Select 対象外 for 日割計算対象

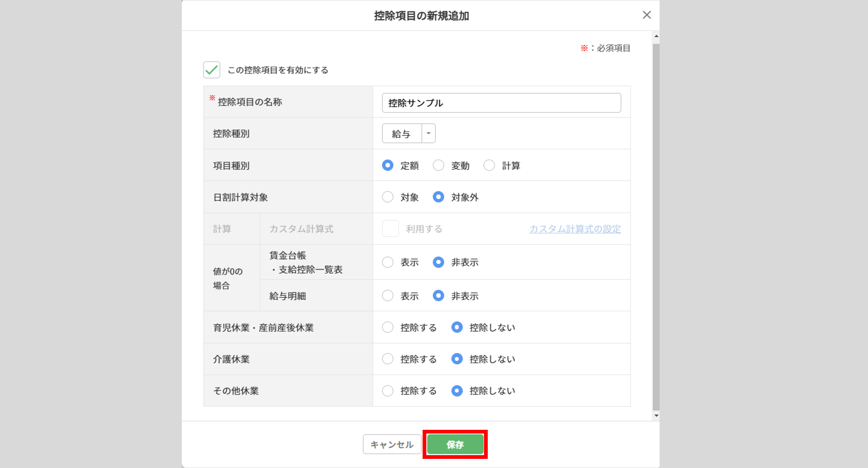438,197
